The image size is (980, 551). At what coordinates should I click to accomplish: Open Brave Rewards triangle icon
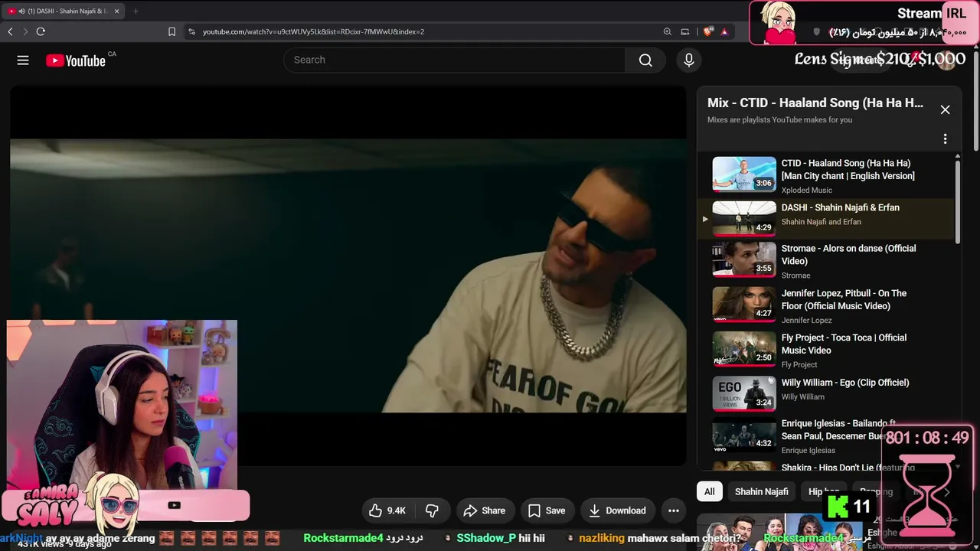(724, 31)
